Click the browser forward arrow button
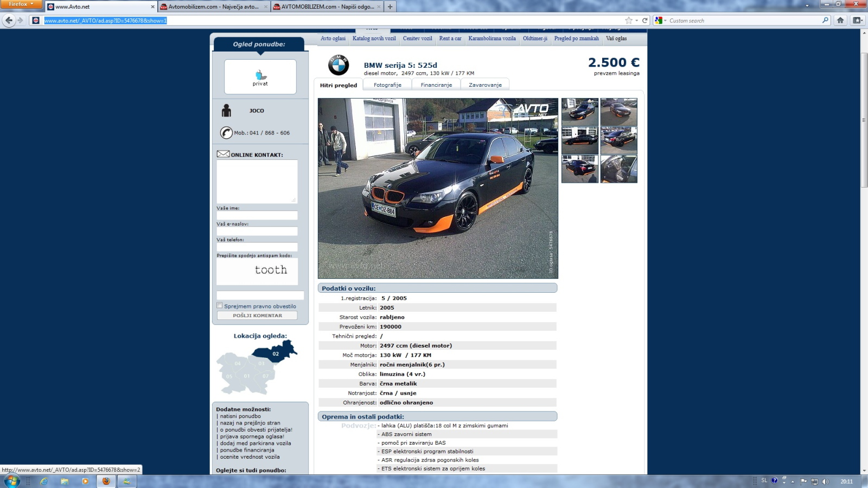The height and width of the screenshot is (488, 868). pyautogui.click(x=20, y=20)
